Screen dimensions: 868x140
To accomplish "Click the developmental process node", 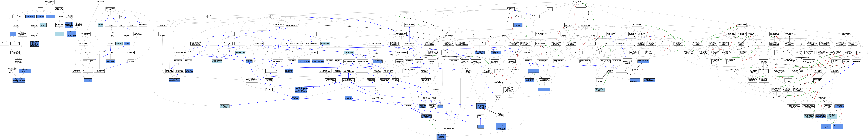I will pyautogui.click(x=511, y=9).
